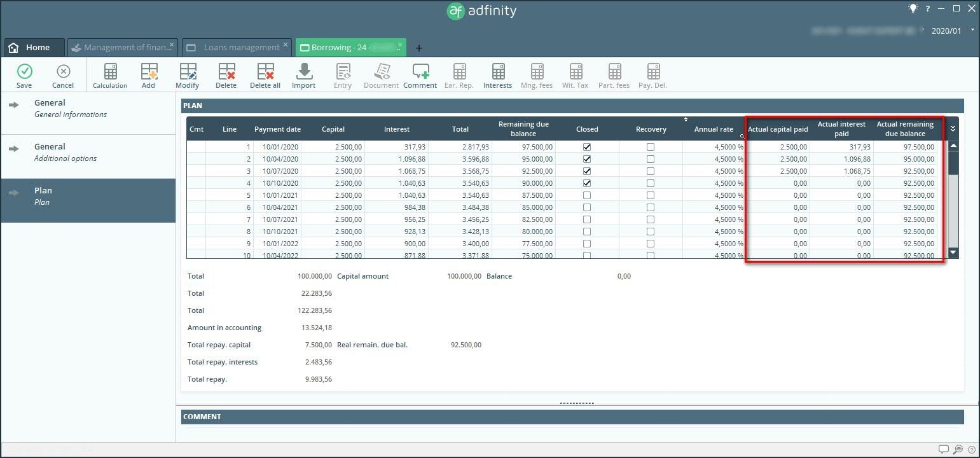Viewport: 980px width, 458px height.
Task: Open a new tab with plus button
Action: [x=418, y=48]
